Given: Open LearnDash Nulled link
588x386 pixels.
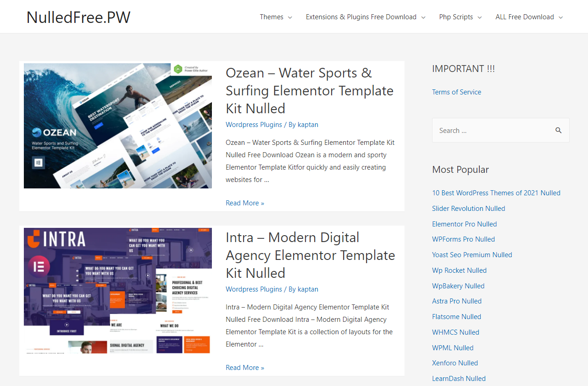Looking at the screenshot, I should pos(459,379).
